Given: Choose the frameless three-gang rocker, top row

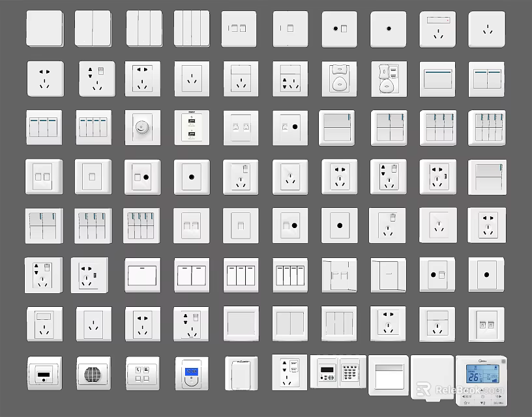Looking at the screenshot, I should point(144,29).
